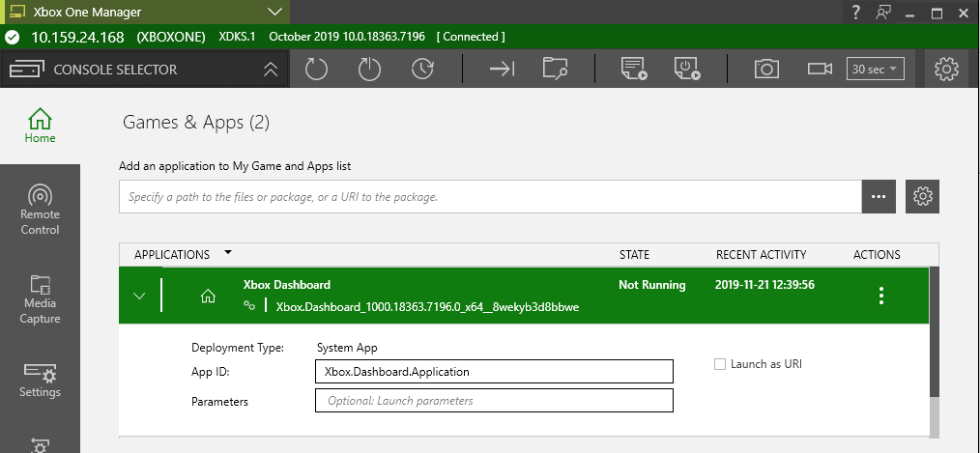Click the partially visible bottom sidebar gear icon
This screenshot has width=980, height=453.
point(40,446)
